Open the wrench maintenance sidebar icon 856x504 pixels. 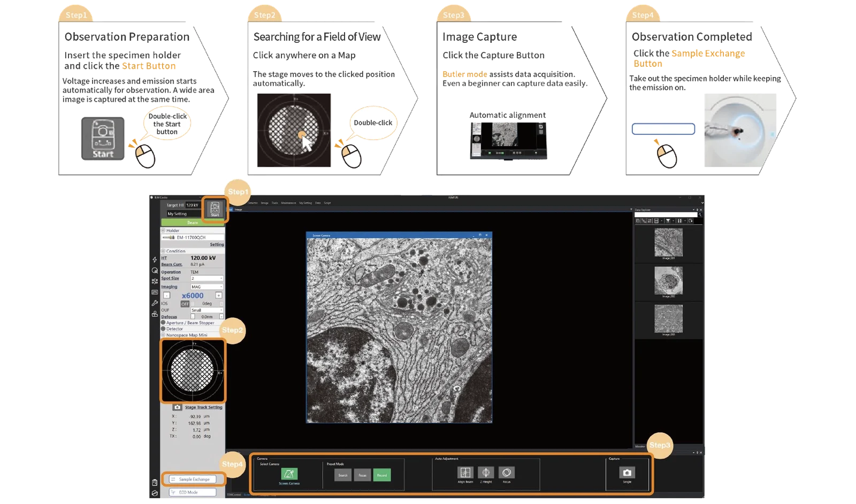(x=155, y=303)
